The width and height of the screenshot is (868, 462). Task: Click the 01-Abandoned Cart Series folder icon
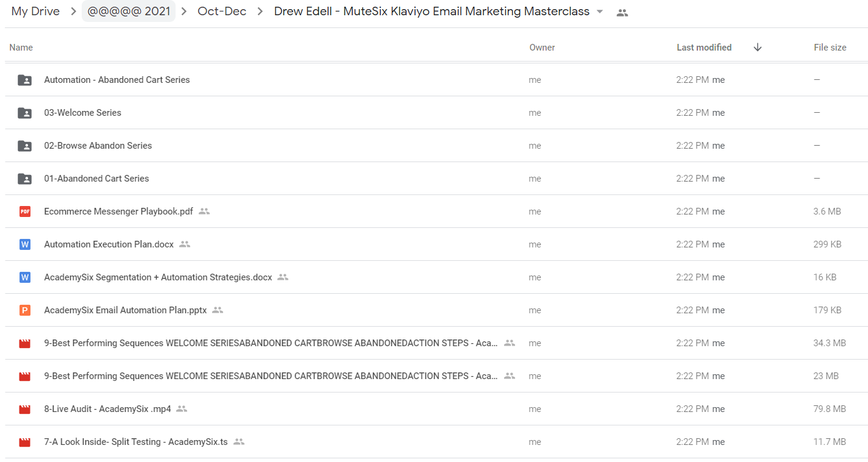[x=24, y=179]
